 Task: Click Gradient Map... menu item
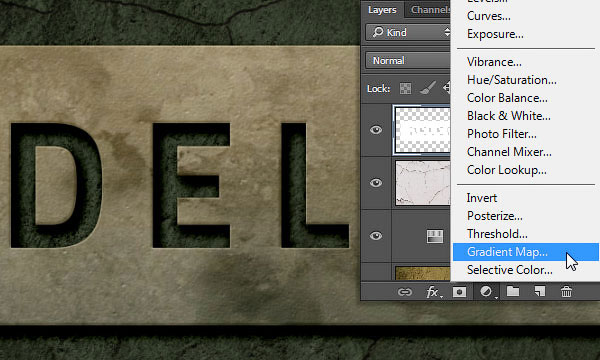[x=526, y=252]
